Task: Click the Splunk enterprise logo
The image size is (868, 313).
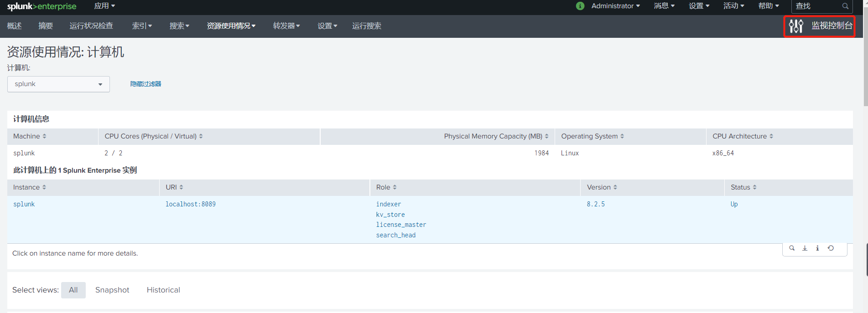Action: pyautogui.click(x=42, y=6)
